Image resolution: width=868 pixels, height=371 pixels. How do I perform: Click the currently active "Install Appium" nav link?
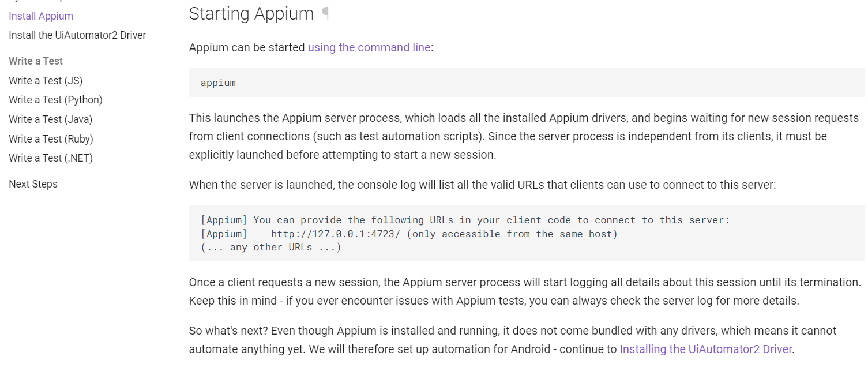coord(40,16)
